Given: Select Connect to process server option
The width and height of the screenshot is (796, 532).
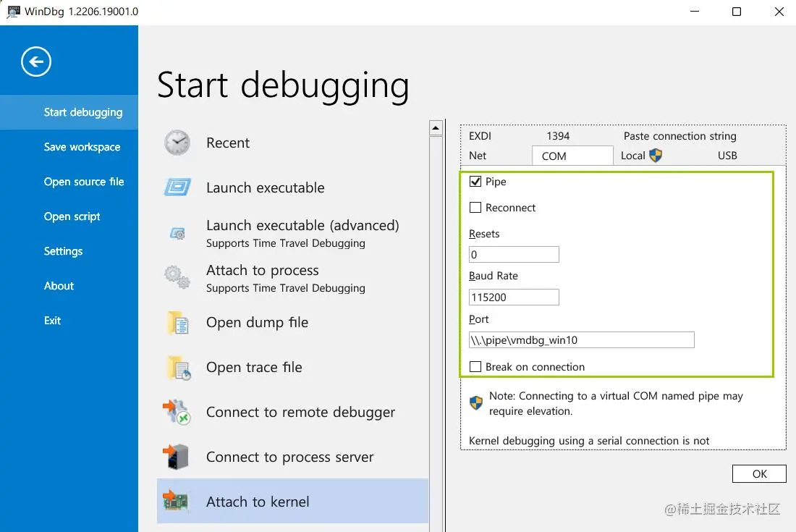Looking at the screenshot, I should pyautogui.click(x=292, y=457).
